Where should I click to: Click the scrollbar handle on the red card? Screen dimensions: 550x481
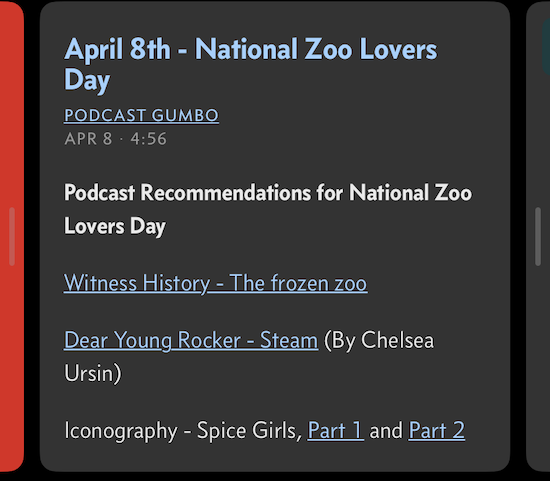[12, 236]
